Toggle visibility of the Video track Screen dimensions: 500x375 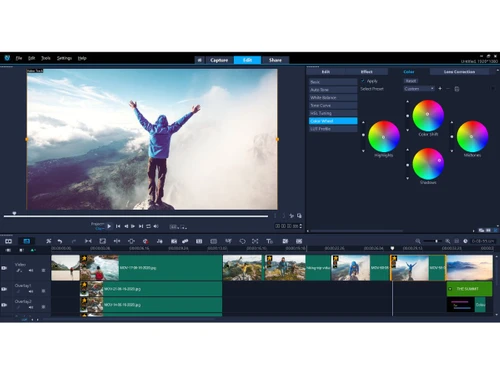4,268
